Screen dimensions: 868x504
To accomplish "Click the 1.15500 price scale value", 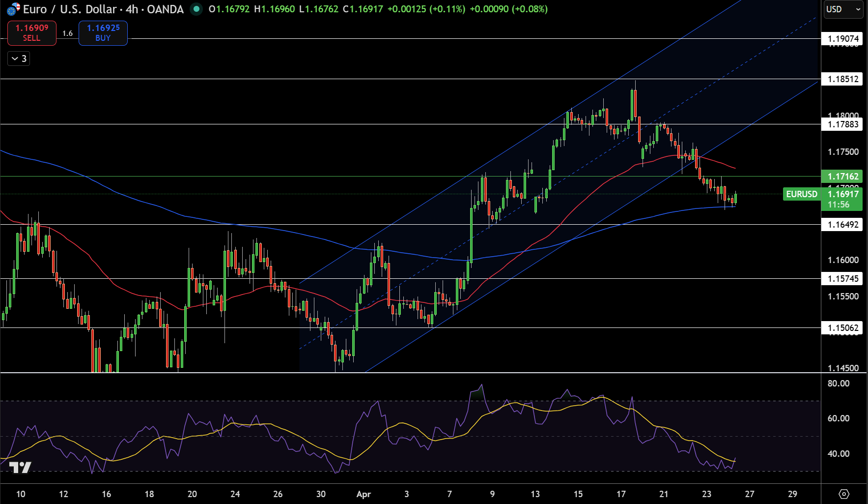I will (843, 296).
